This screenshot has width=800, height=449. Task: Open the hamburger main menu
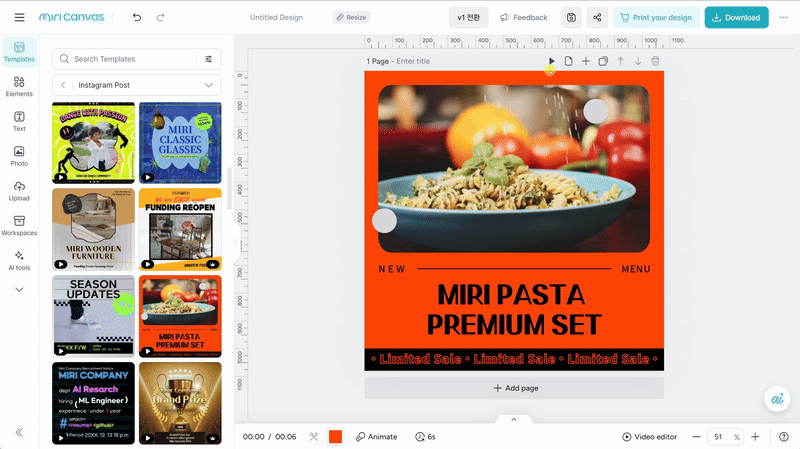coord(19,17)
